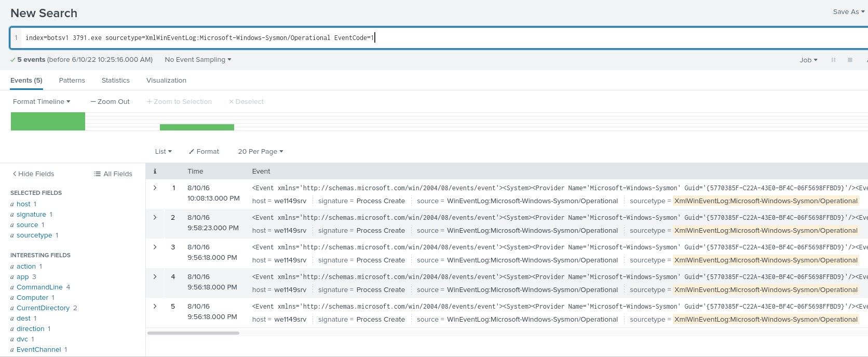The height and width of the screenshot is (357, 868).
Task: Click the raw XML text of event 1
Action: coord(560,188)
